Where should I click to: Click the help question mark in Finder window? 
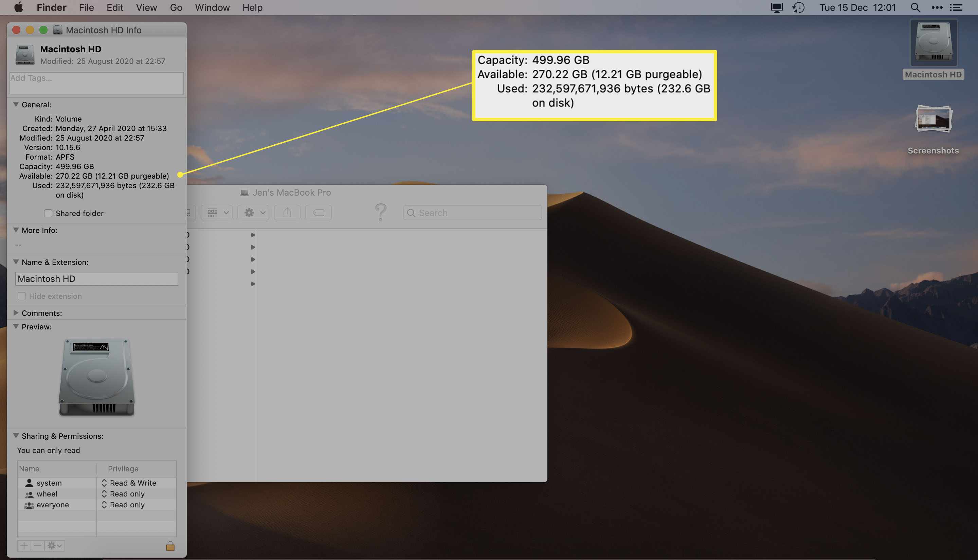click(380, 212)
